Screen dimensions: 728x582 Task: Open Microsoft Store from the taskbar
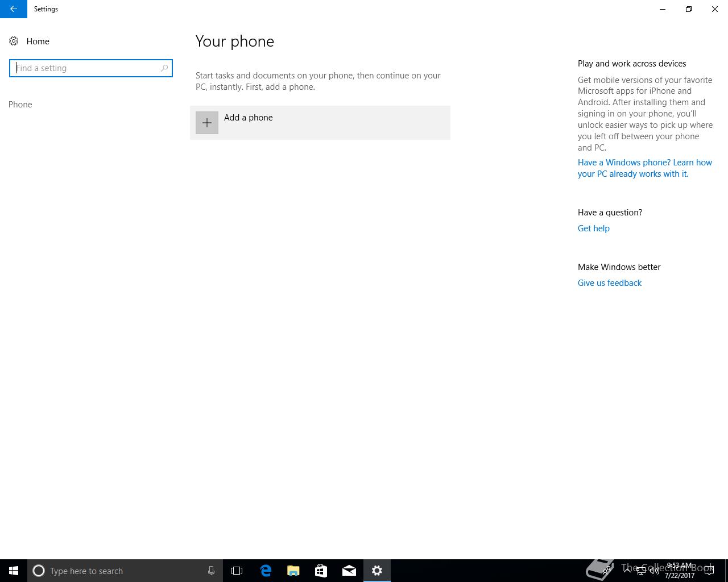[321, 571]
